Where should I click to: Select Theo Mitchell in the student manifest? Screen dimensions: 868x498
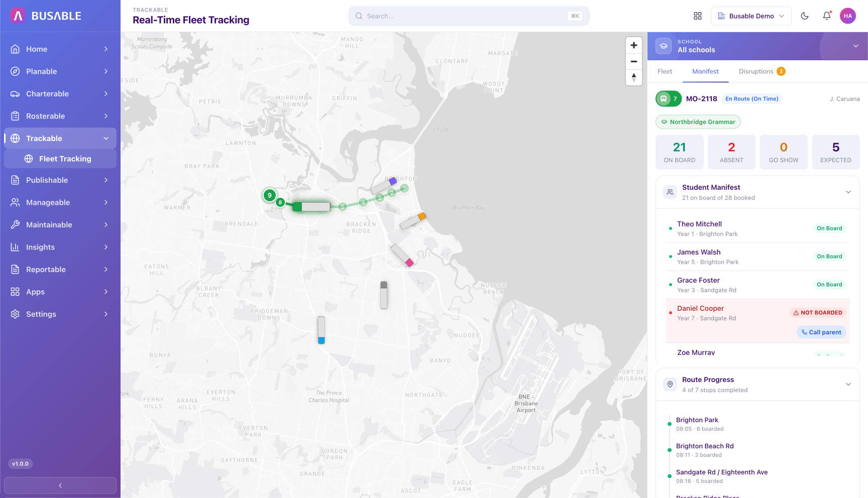[x=757, y=229]
